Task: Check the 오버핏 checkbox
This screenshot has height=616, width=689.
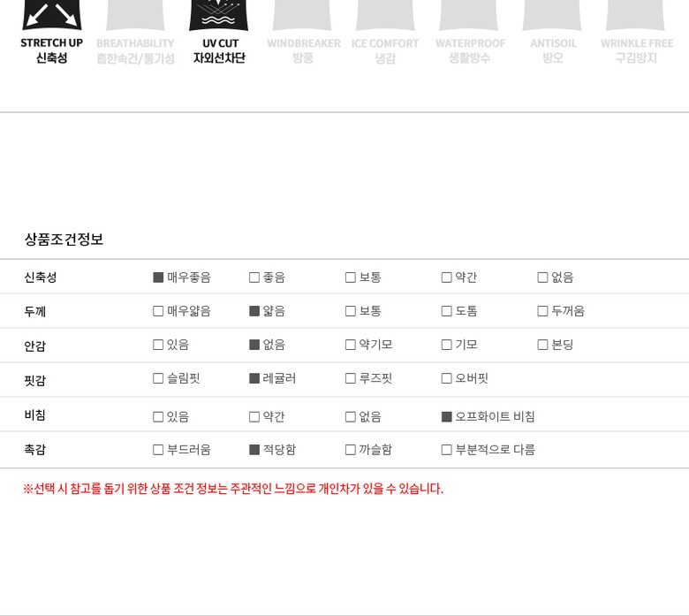Action: point(447,378)
